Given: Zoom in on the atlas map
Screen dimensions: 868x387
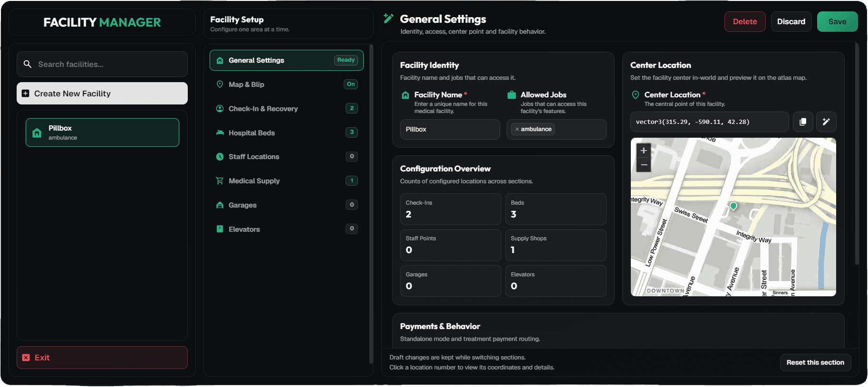Looking at the screenshot, I should tap(644, 151).
